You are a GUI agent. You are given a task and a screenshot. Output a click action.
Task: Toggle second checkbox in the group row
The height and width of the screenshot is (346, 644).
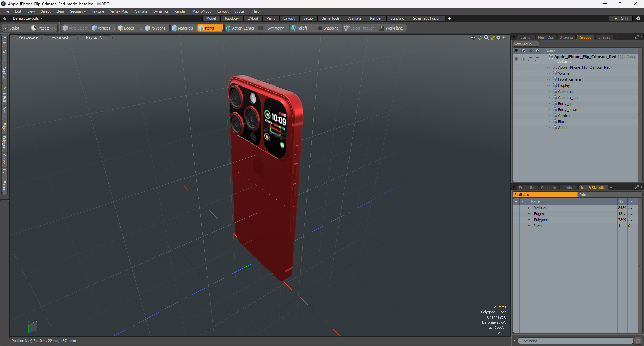pyautogui.click(x=537, y=59)
